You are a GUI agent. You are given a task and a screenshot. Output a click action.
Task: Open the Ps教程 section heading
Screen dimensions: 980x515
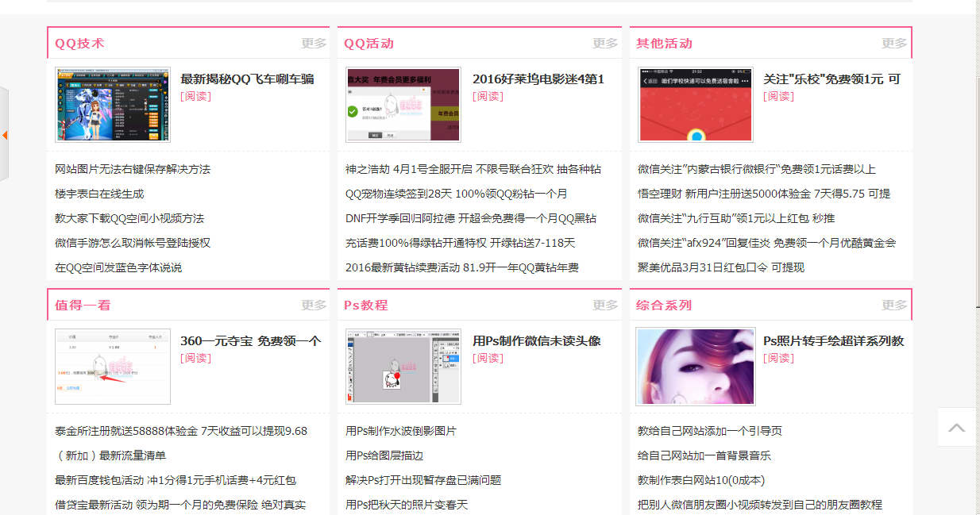click(x=365, y=306)
